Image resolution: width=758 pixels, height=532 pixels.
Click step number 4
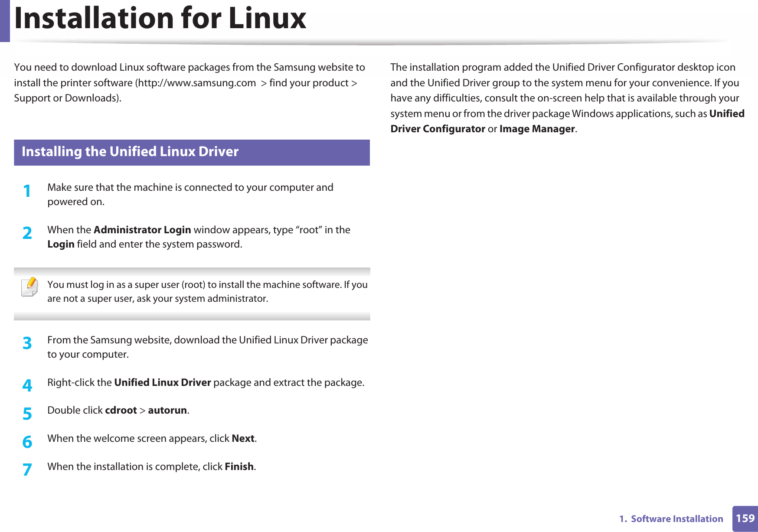(27, 385)
